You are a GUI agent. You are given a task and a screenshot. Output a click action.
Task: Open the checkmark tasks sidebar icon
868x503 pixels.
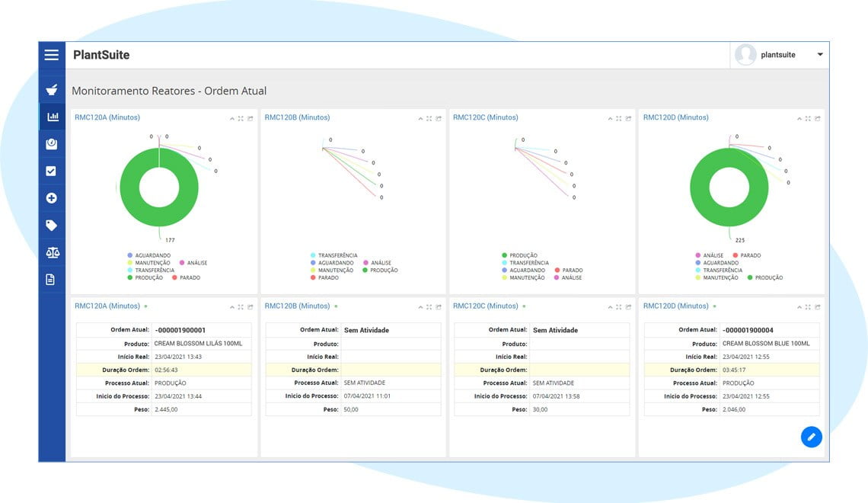pyautogui.click(x=51, y=171)
